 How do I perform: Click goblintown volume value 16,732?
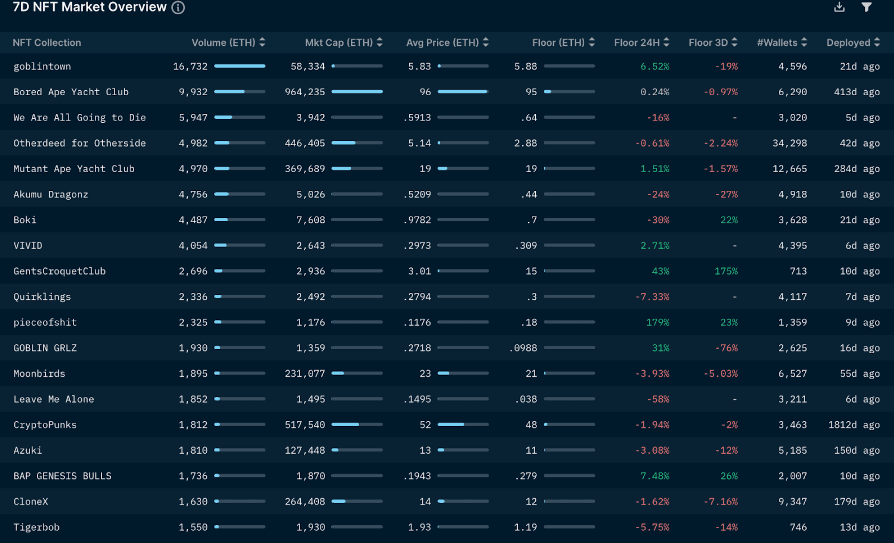coord(190,67)
